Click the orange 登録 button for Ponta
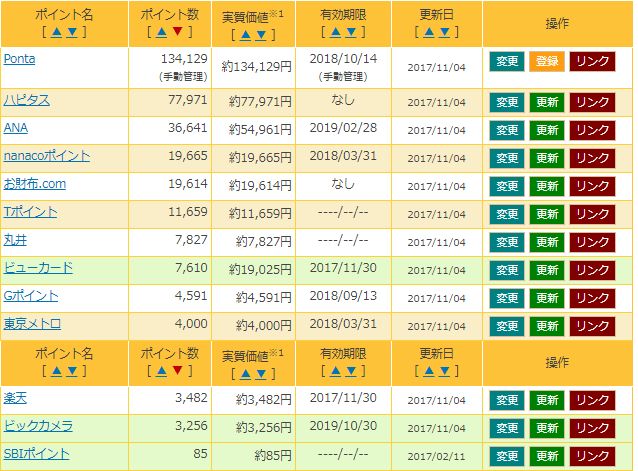This screenshot has width=638, height=471. (x=547, y=61)
